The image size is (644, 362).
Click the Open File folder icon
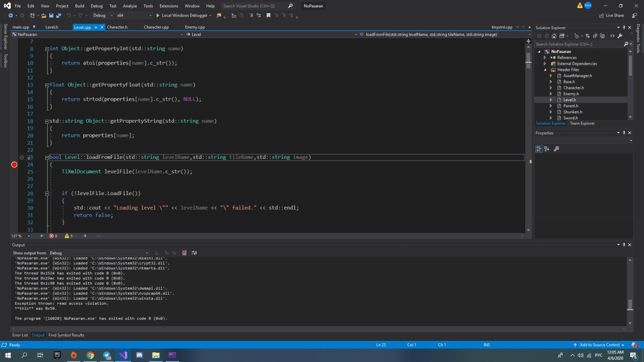(44, 16)
